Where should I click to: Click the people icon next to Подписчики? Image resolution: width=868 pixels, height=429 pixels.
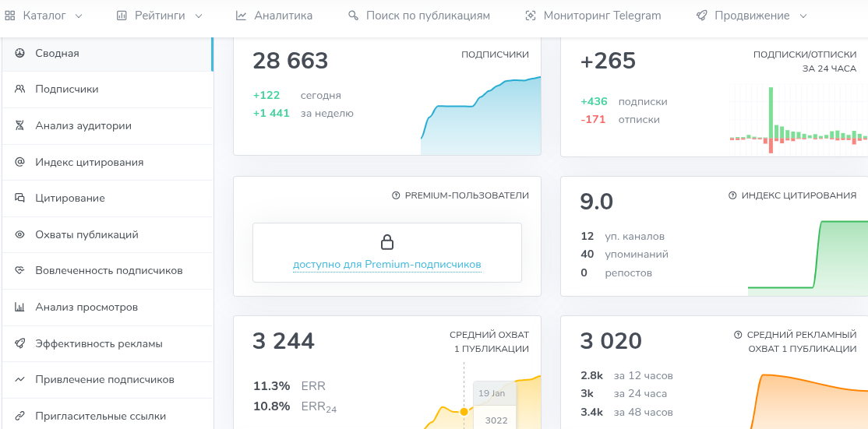(20, 89)
